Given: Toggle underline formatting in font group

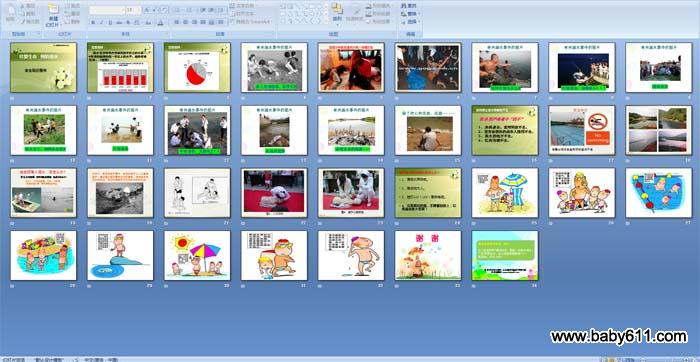Looking at the screenshot, I should coord(110,22).
